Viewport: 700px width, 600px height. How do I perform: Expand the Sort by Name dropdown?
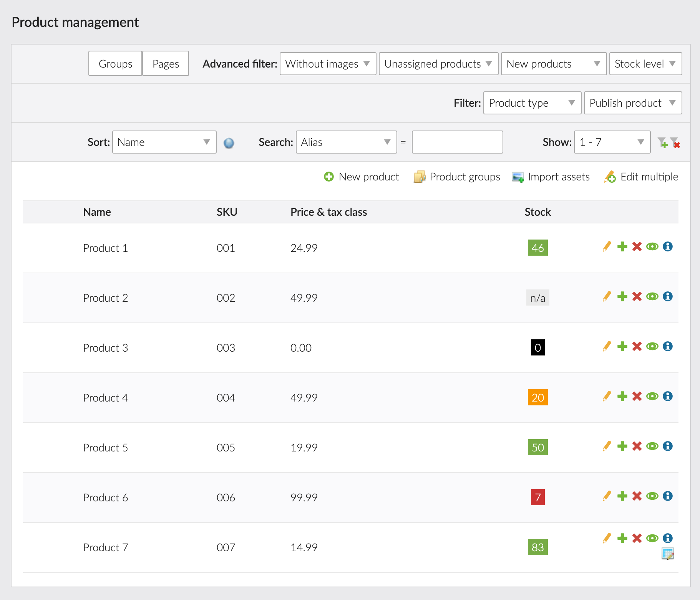164,142
